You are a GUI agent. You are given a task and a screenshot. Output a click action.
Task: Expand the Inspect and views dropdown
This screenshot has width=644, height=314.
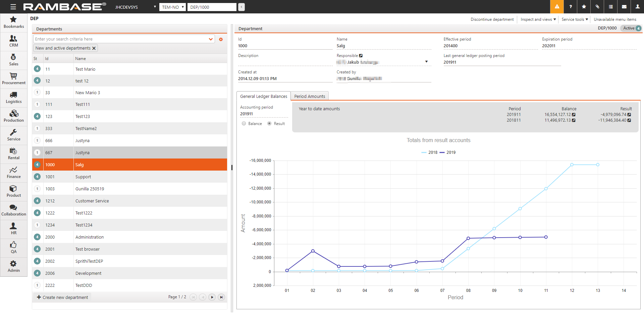(538, 19)
